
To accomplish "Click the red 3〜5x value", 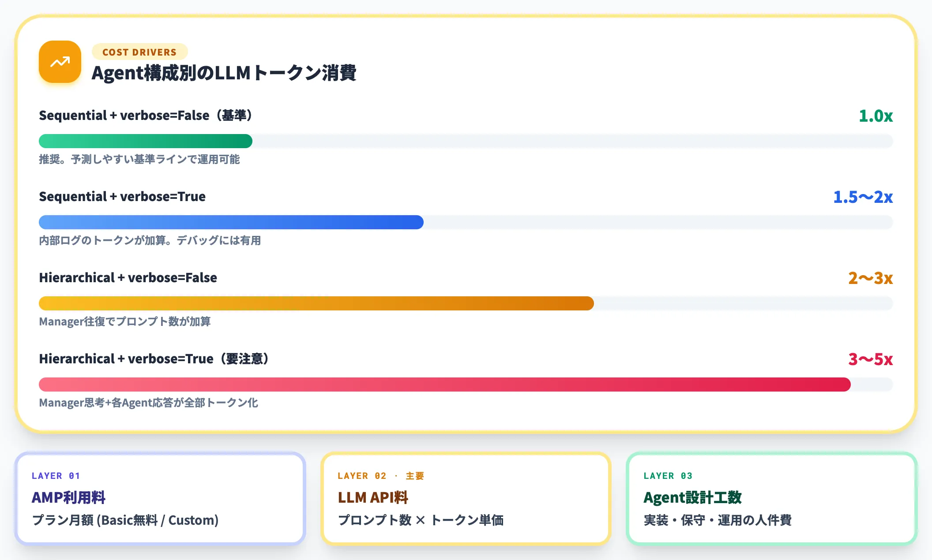I will coord(870,359).
